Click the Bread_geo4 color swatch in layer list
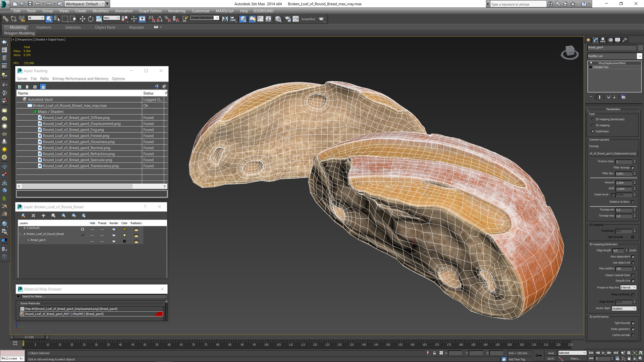The width and height of the screenshot is (644, 362). pos(124,241)
